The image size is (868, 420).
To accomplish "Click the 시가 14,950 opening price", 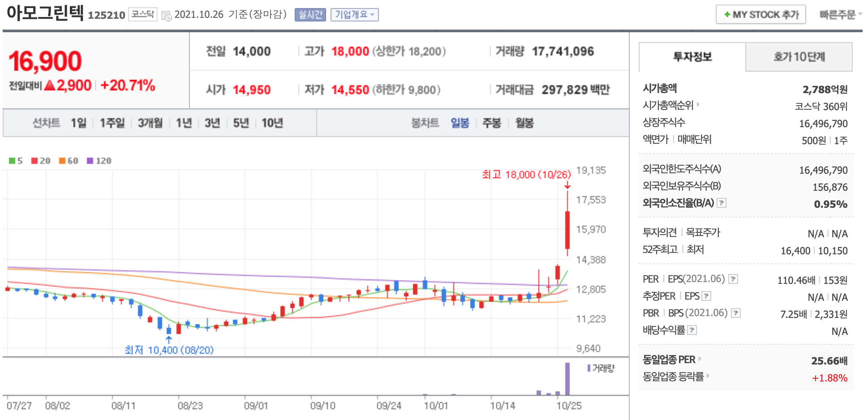I will (x=251, y=90).
